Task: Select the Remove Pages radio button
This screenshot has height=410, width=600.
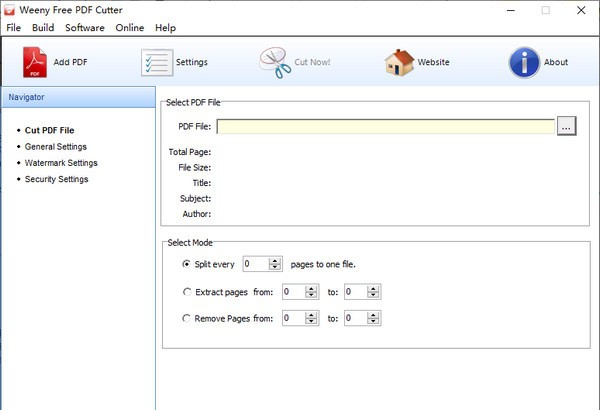Action: [186, 318]
